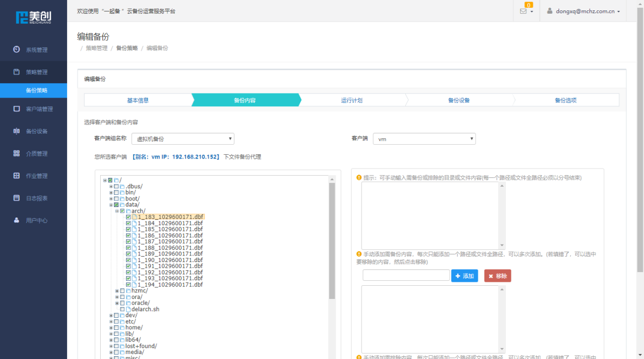Click the red 移除 button
Image resolution: width=644 pixels, height=359 pixels.
pyautogui.click(x=498, y=276)
